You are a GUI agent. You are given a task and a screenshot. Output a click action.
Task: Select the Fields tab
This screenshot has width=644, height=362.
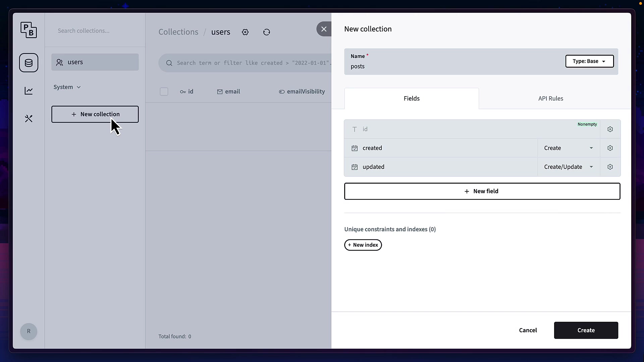coord(412,98)
